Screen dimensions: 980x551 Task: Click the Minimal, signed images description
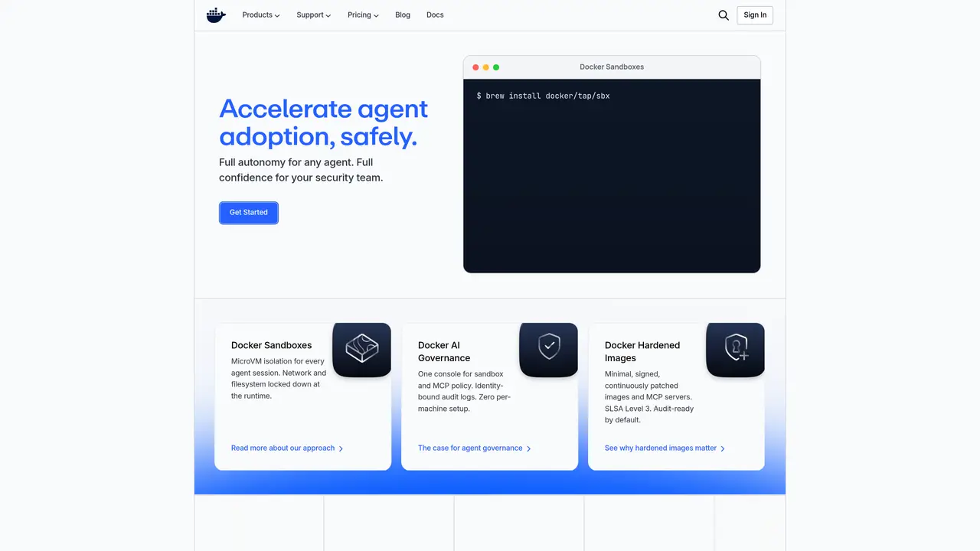(x=648, y=397)
